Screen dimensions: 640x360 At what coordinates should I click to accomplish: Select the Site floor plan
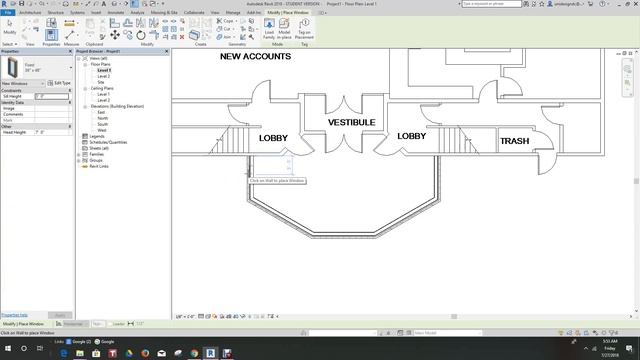pos(101,82)
